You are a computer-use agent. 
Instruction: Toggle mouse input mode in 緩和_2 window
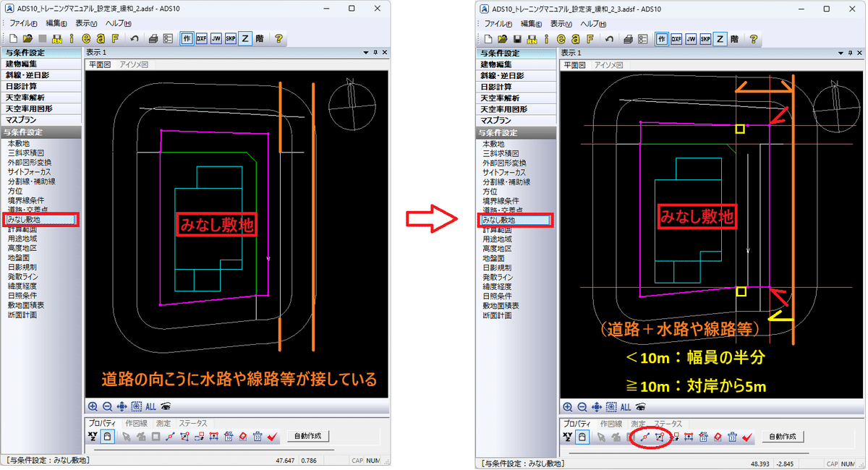(107, 436)
